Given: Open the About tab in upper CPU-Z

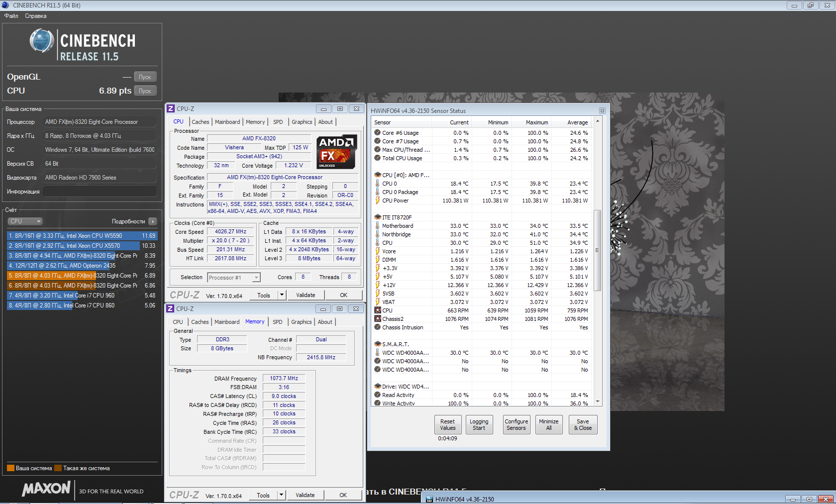Looking at the screenshot, I should 325,122.
